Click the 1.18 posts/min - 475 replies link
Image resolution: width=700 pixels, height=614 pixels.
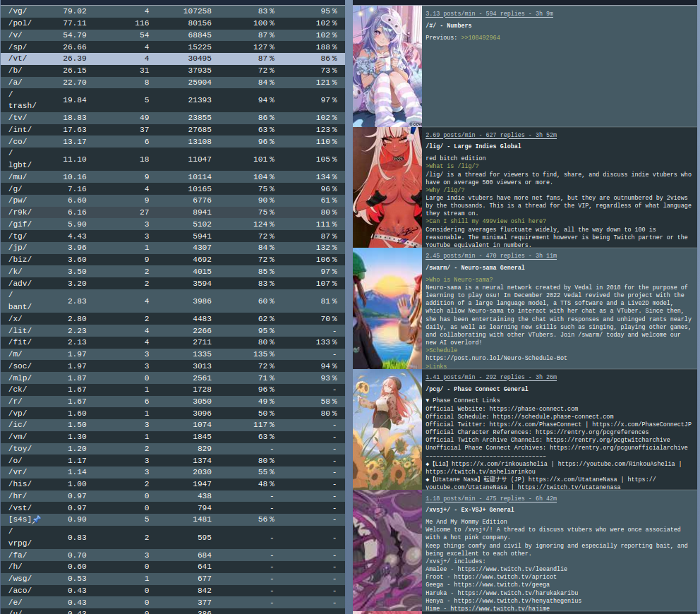tap(491, 498)
